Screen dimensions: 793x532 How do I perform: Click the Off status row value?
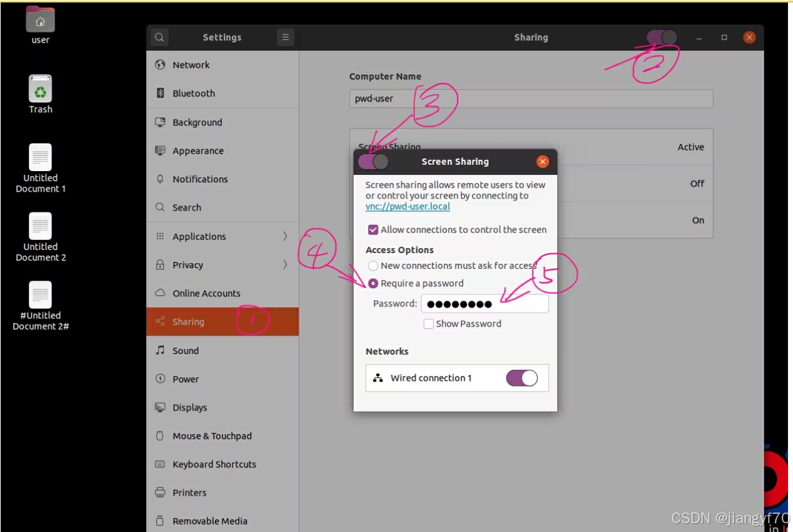pyautogui.click(x=697, y=184)
